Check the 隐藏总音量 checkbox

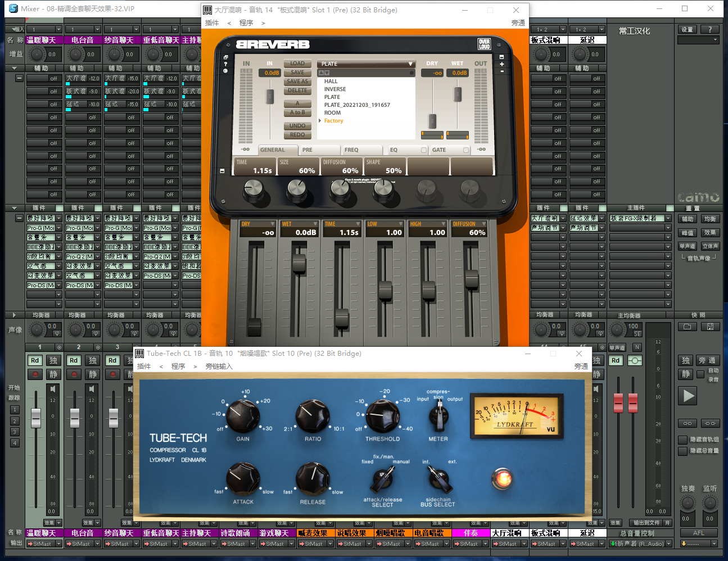pyautogui.click(x=683, y=451)
